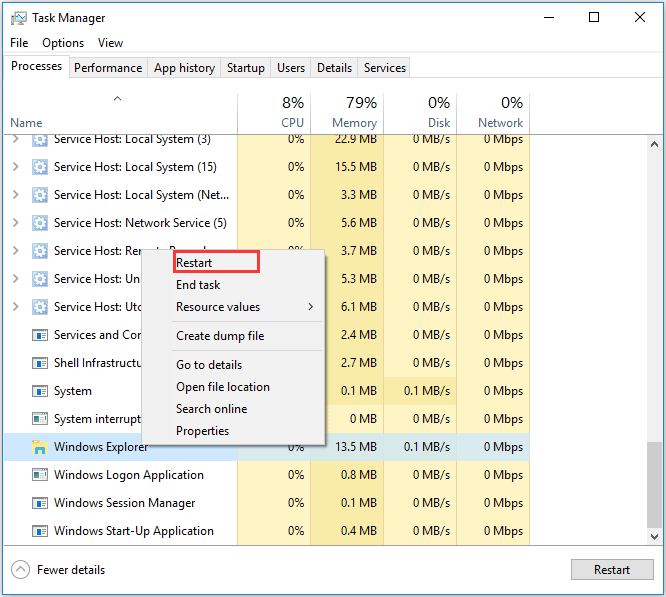This screenshot has width=666, height=597.
Task: Click the process list scrollbar thumb
Action: click(x=654, y=484)
